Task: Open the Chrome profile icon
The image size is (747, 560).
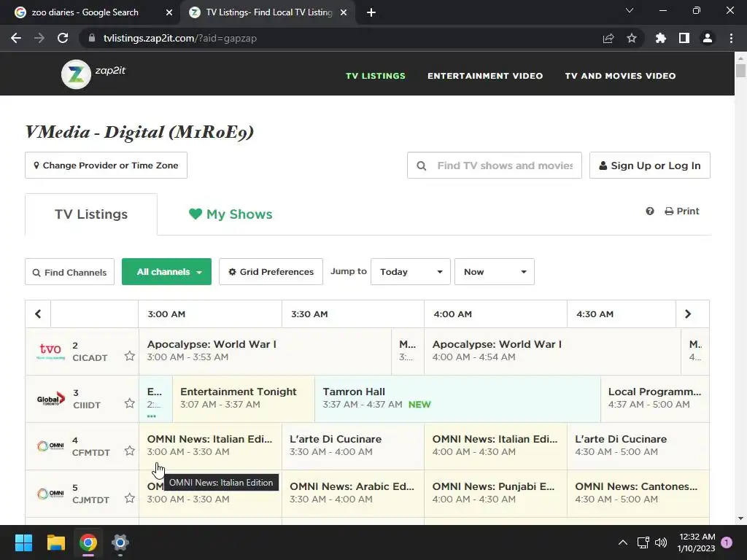Action: 707,38
